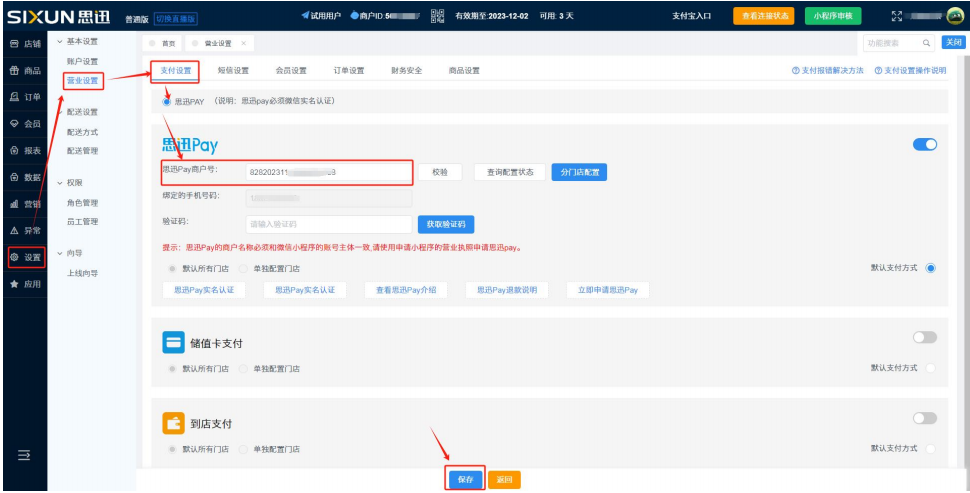Turn off the 思迅Pay toggle switch
The image size is (970, 493).
(x=925, y=145)
